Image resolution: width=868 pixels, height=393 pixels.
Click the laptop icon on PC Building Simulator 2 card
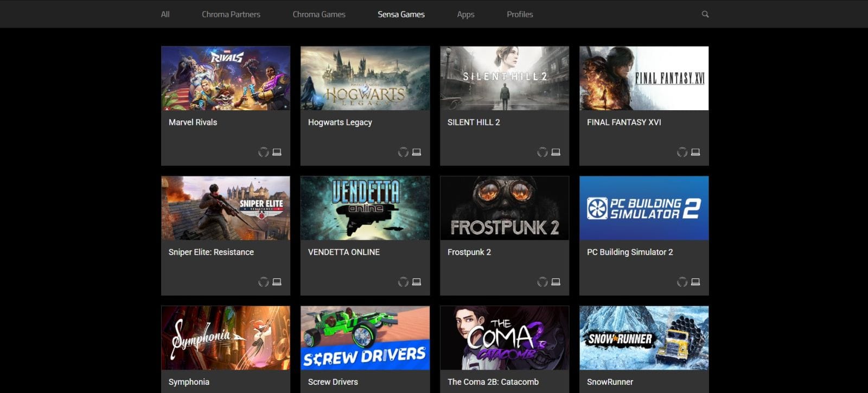pyautogui.click(x=695, y=282)
